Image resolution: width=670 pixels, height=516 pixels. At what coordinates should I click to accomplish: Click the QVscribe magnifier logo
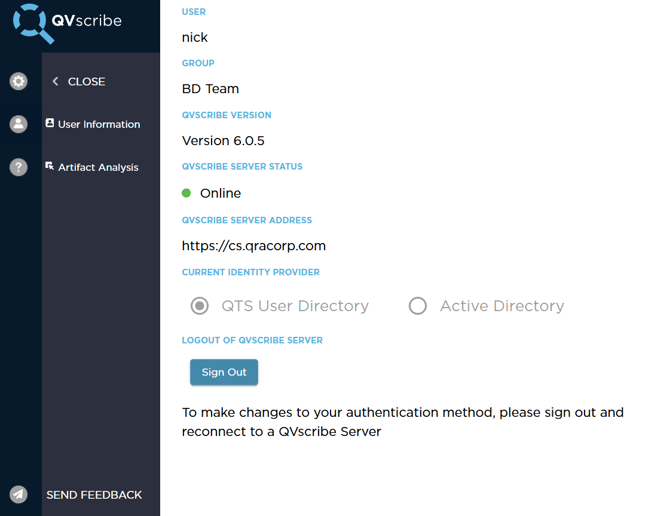(34, 24)
